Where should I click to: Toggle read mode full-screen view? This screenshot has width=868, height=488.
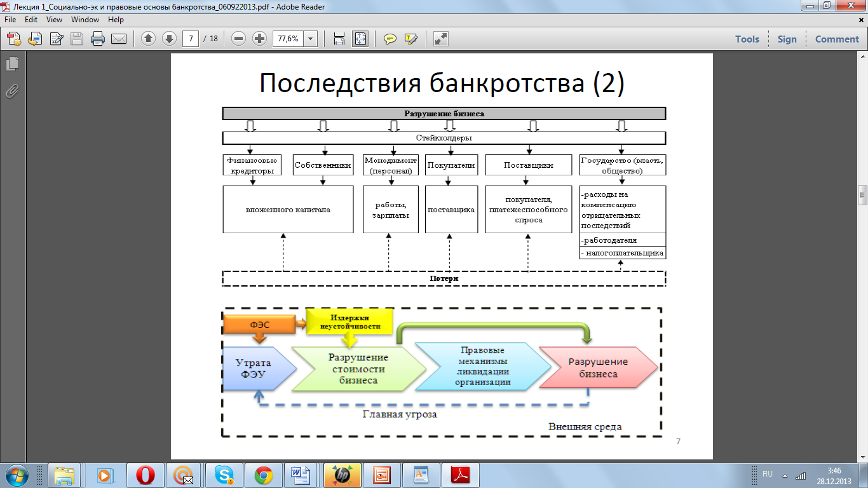[x=441, y=39]
